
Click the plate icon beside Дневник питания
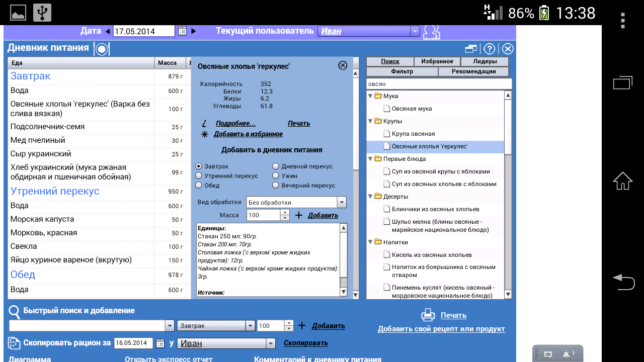(102, 49)
